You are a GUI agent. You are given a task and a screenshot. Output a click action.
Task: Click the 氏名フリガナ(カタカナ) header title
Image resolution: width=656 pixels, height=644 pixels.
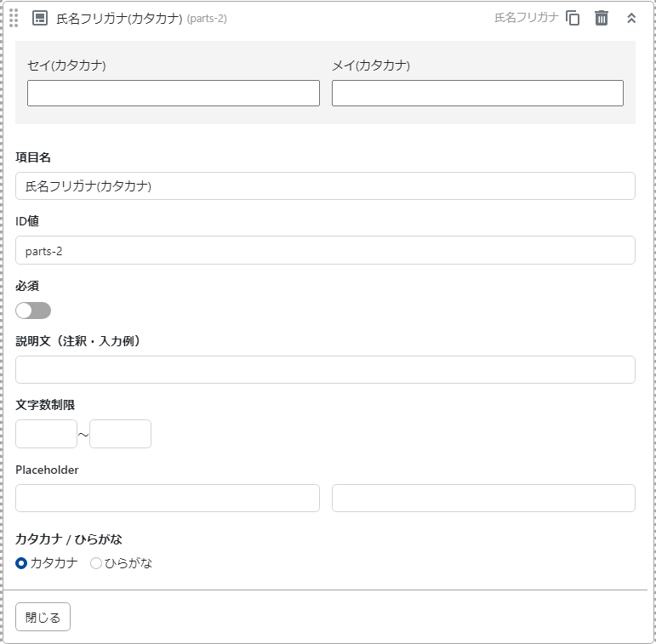119,18
